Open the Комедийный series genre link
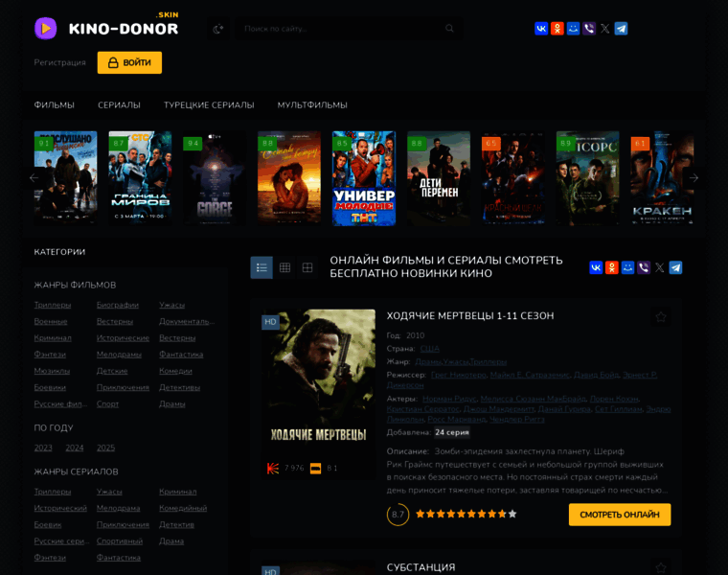This screenshot has height=575, width=728. coord(183,508)
